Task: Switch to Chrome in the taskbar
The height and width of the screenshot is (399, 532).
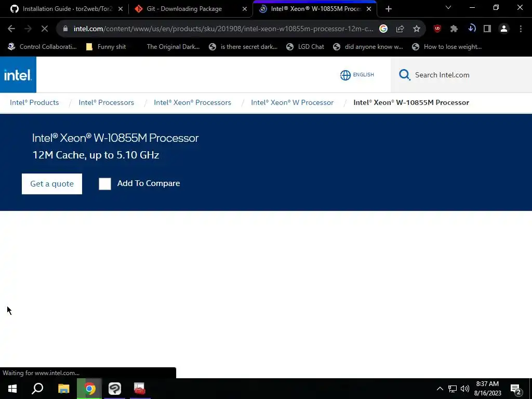Action: tap(89, 389)
